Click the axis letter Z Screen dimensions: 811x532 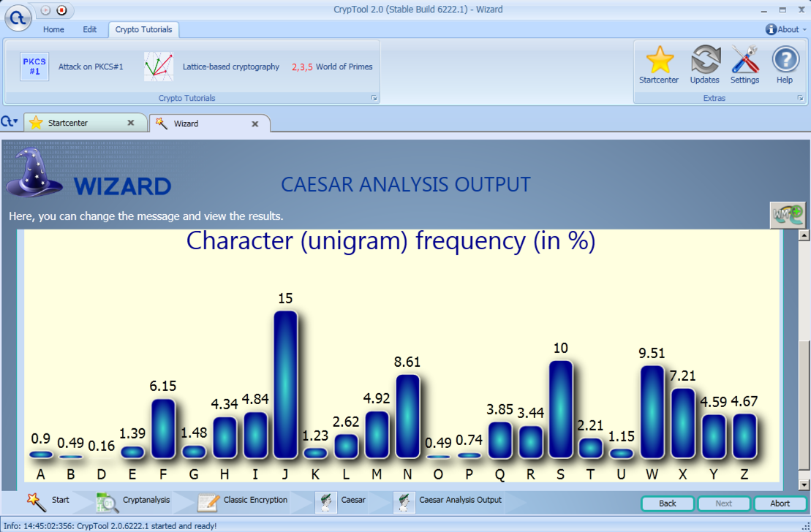[744, 474]
